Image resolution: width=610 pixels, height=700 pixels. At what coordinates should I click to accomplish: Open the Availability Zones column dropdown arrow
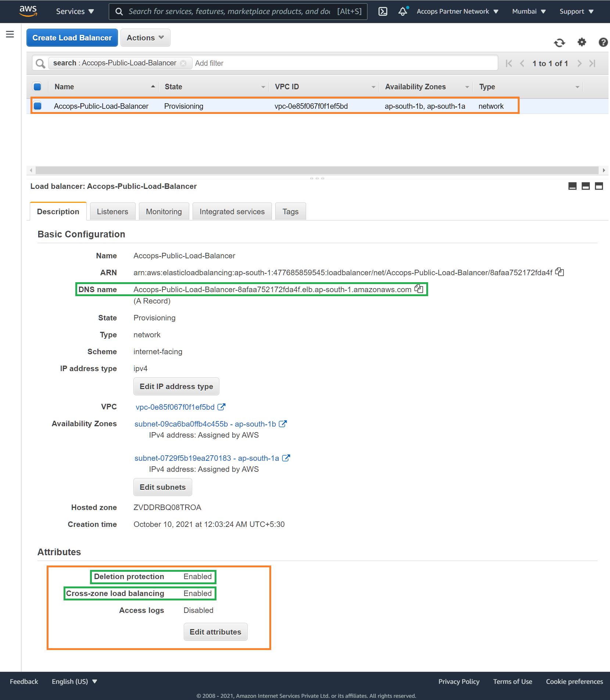coord(467,87)
